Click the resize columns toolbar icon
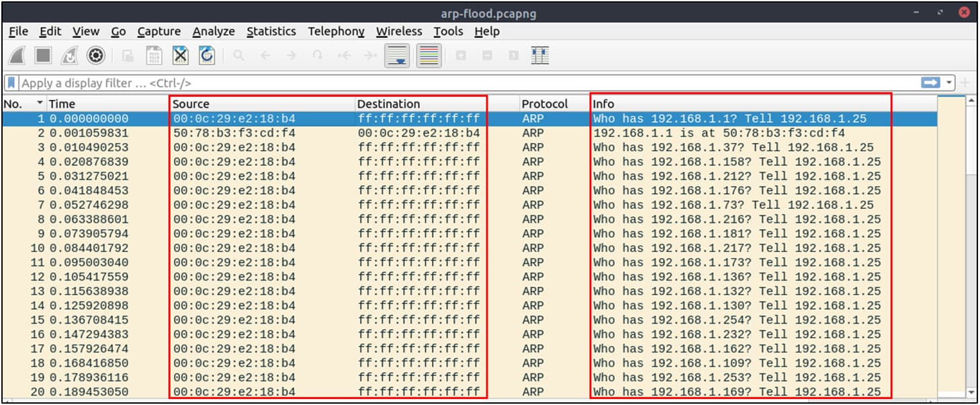 (x=540, y=56)
